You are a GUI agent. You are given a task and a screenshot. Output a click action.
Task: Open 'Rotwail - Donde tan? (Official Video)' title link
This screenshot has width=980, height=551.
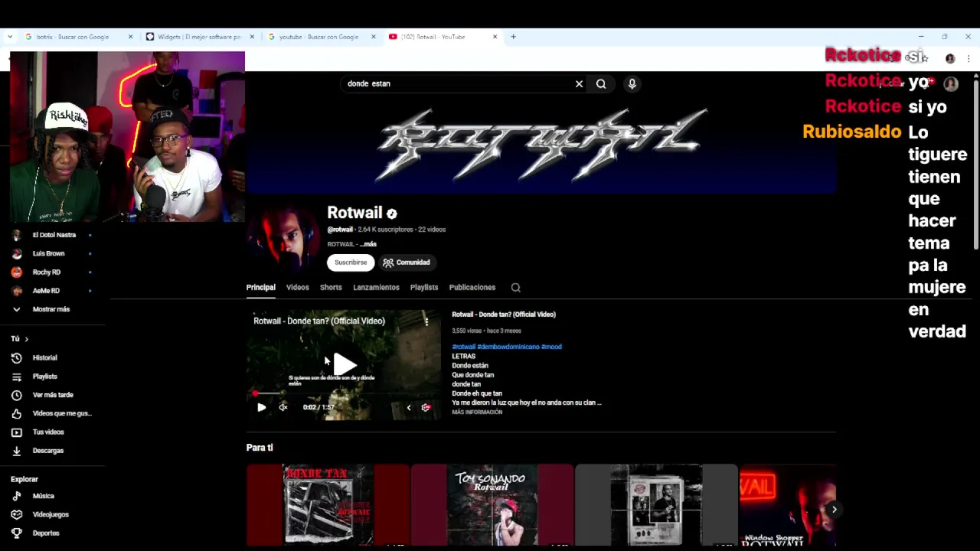point(503,315)
